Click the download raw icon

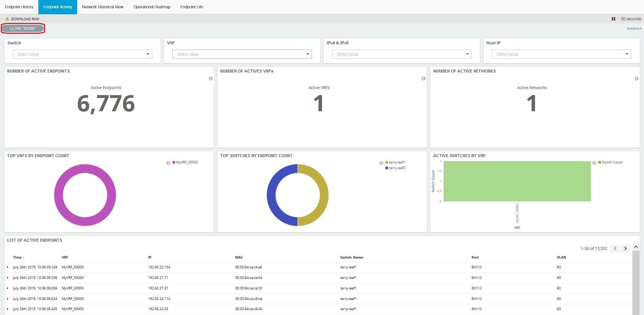[x=7, y=19]
